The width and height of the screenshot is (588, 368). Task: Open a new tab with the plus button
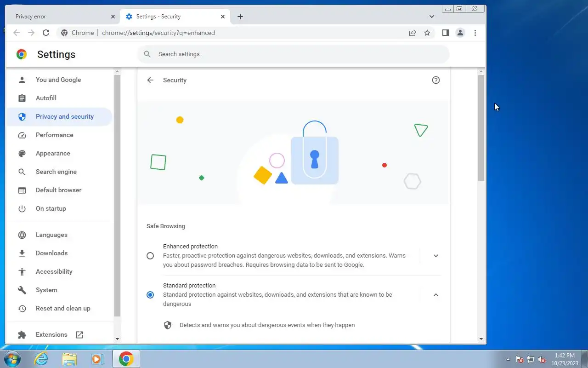pyautogui.click(x=240, y=17)
